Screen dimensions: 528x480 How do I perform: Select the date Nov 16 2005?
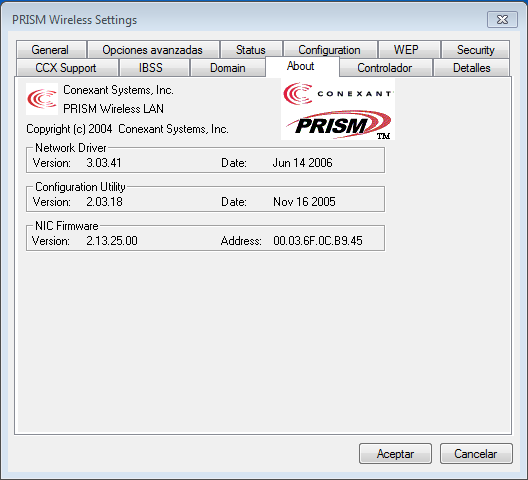tap(304, 202)
